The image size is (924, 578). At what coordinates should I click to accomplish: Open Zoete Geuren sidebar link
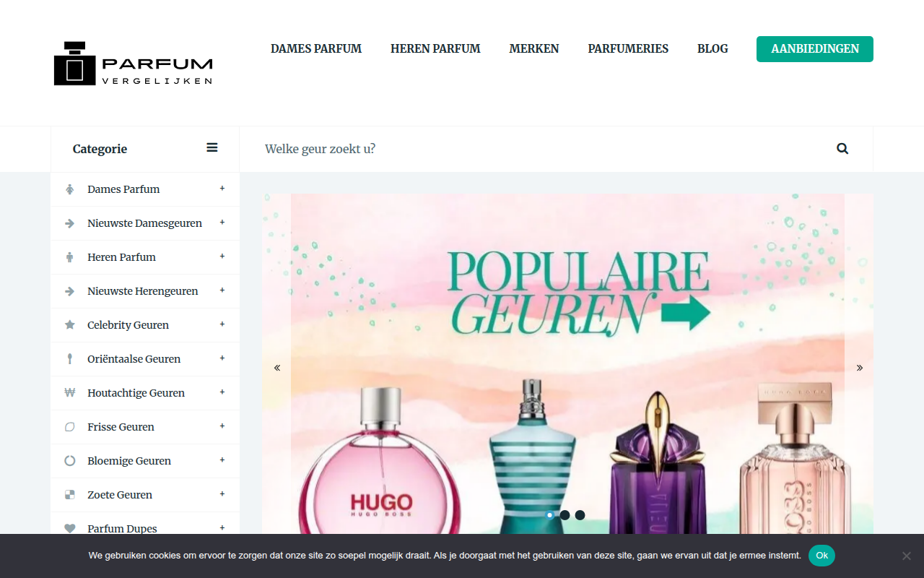pyautogui.click(x=120, y=495)
